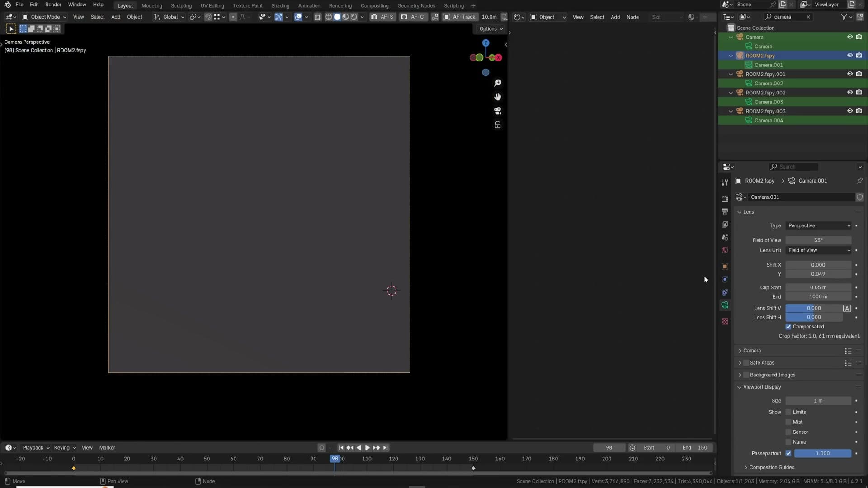Open the Object Constraints properties tab
The image size is (868, 488).
coord(725,292)
